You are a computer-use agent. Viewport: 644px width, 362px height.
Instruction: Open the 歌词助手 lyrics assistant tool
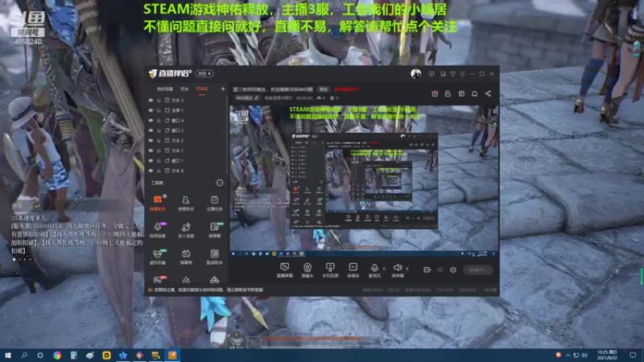coord(214,256)
